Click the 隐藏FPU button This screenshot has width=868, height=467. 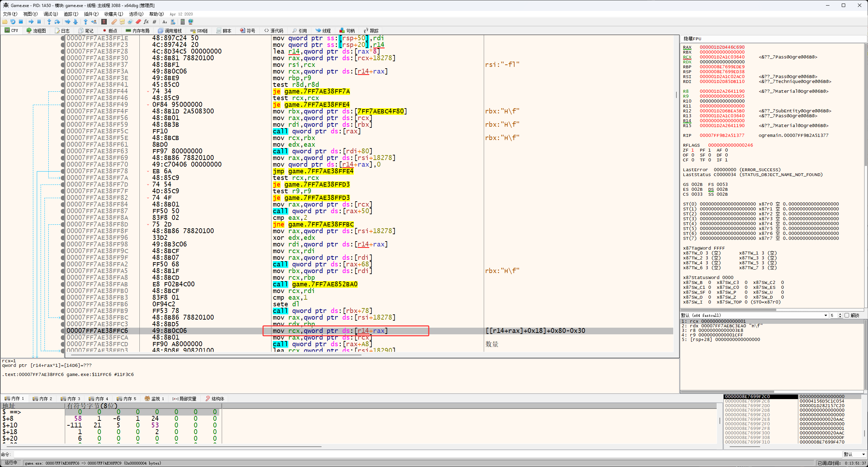(692, 39)
